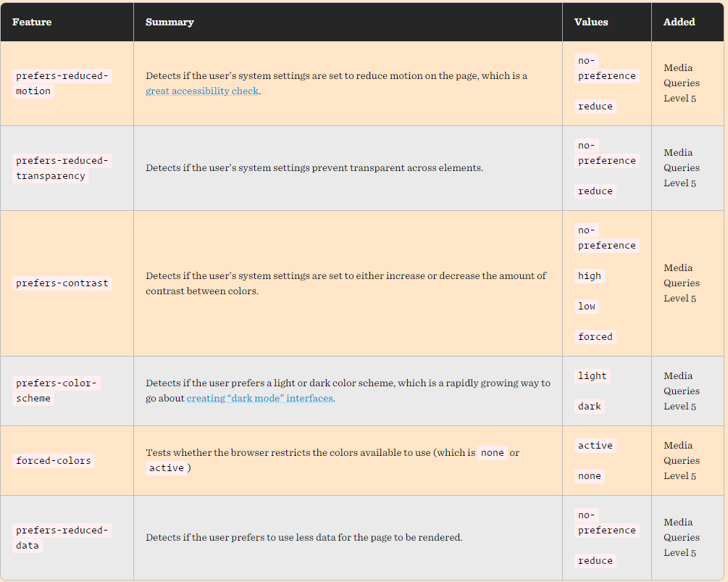Select the prefers-reduced-motion feature code
The image size is (728, 582).
point(62,83)
